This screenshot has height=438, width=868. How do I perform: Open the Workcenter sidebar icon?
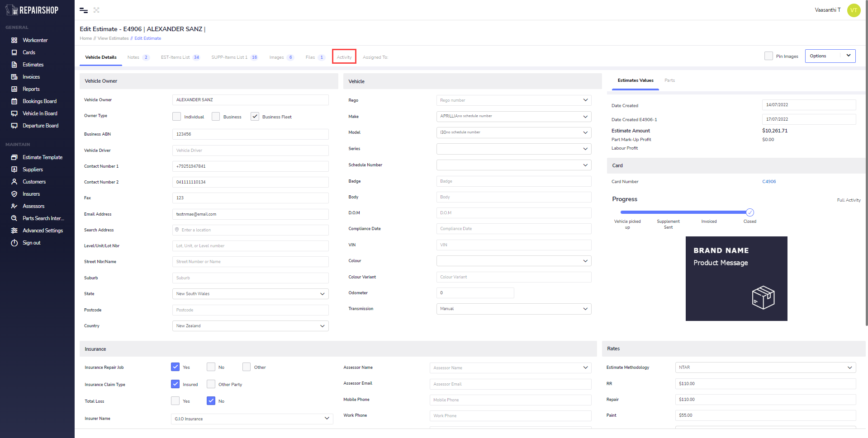coord(14,40)
